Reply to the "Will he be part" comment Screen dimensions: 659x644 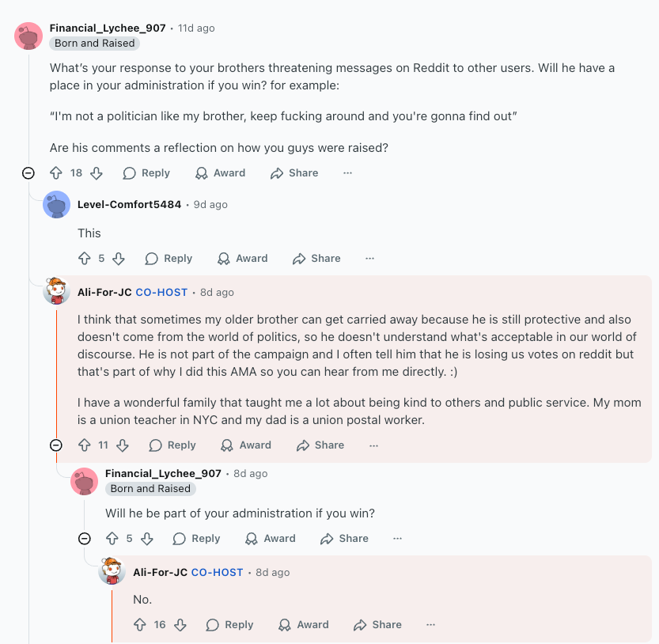tap(196, 538)
